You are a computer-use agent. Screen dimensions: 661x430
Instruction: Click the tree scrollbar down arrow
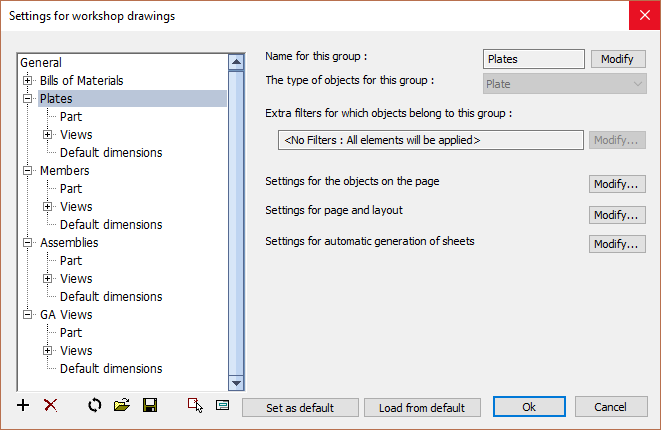click(236, 383)
